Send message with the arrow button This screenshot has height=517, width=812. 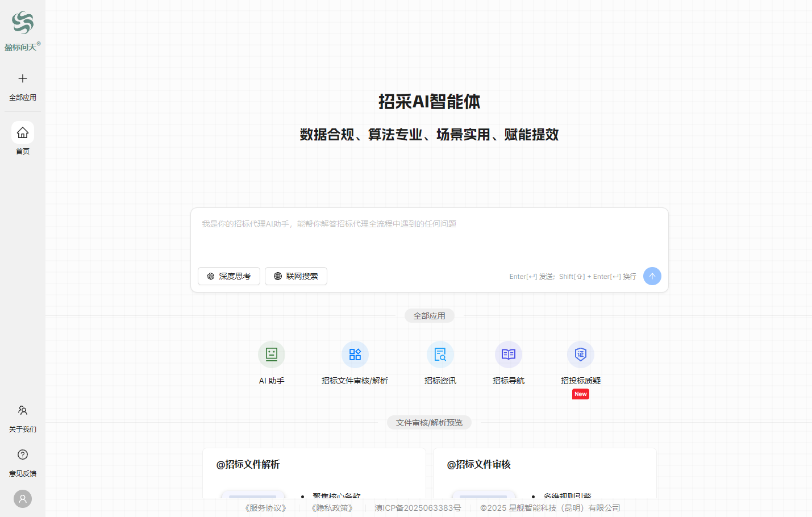[652, 276]
